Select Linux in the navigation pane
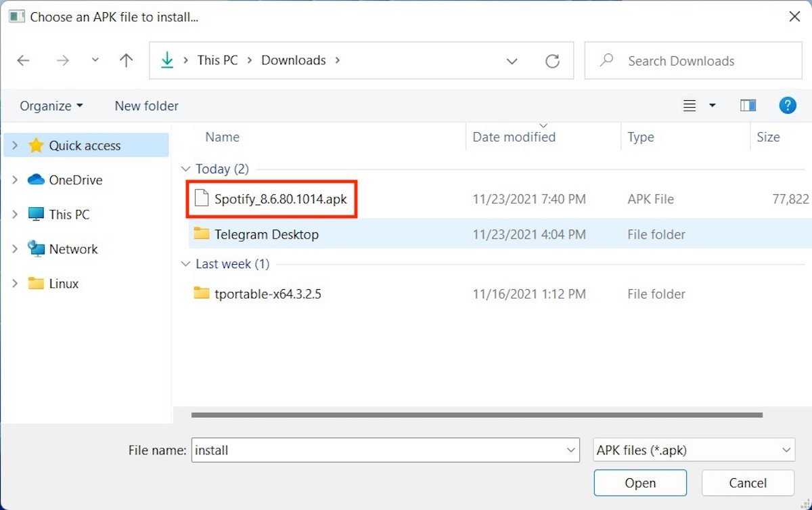 [64, 284]
